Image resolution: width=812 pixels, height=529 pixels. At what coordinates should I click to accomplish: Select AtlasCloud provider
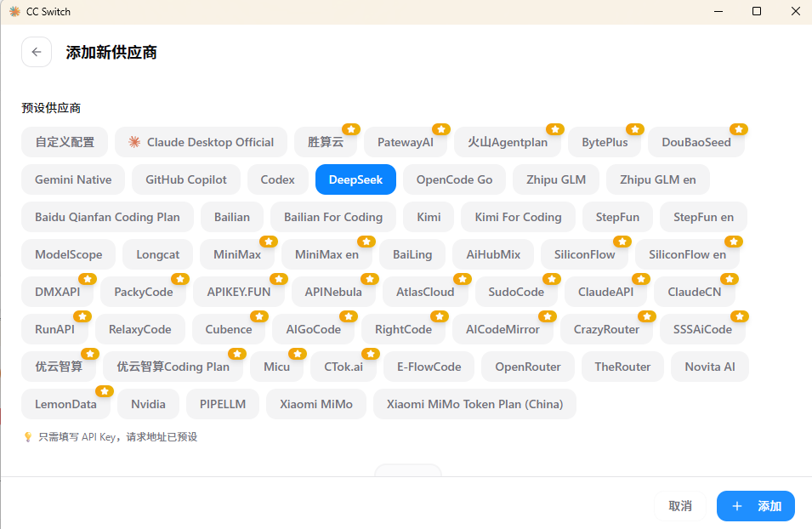point(425,292)
